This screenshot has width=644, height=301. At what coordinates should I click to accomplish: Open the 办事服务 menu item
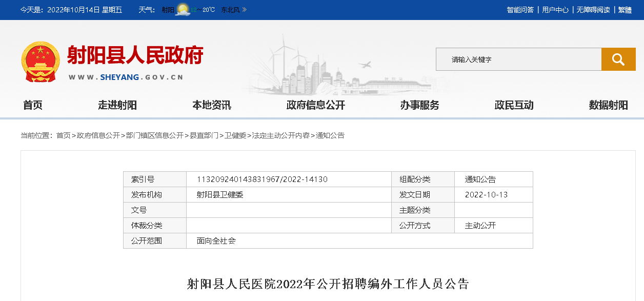point(419,105)
